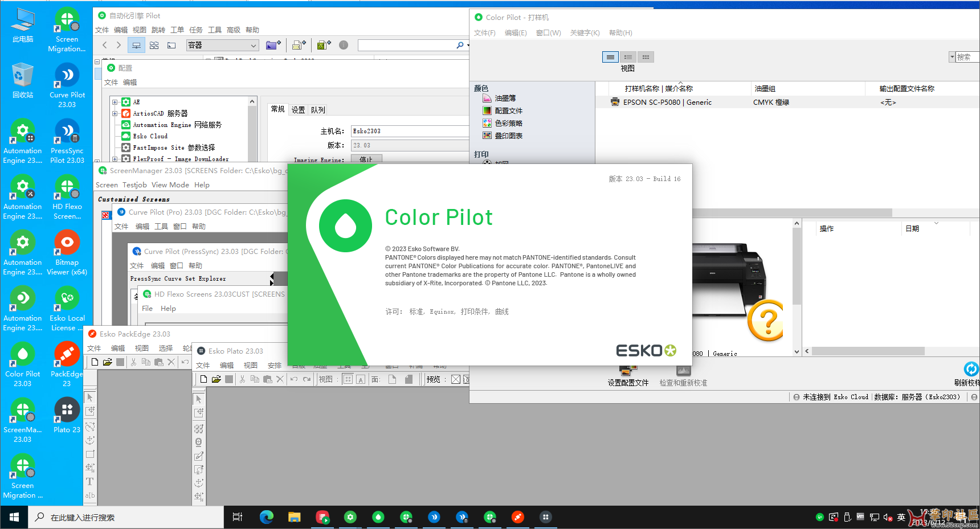This screenshot has height=529, width=980.
Task: Click the Open folder icon in PackEdge toolbar
Action: (107, 362)
